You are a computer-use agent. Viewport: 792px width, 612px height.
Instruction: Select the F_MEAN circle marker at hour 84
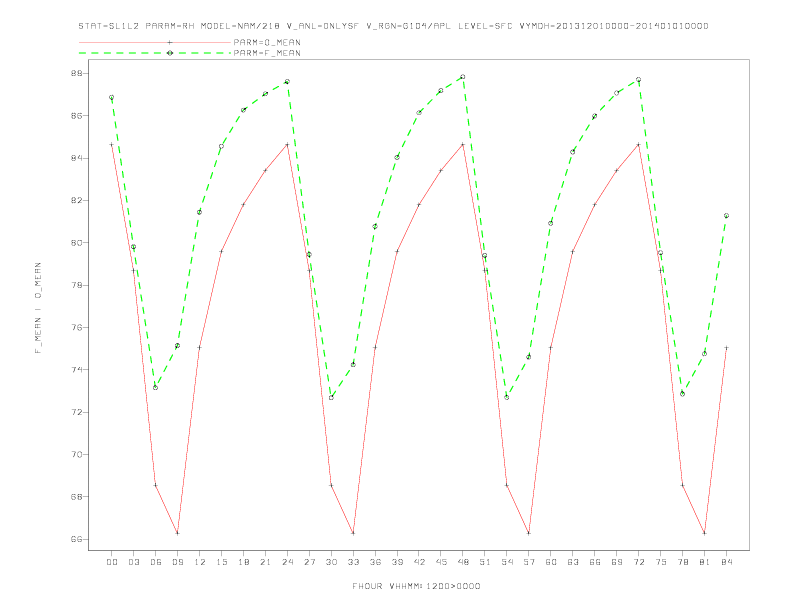(x=726, y=216)
